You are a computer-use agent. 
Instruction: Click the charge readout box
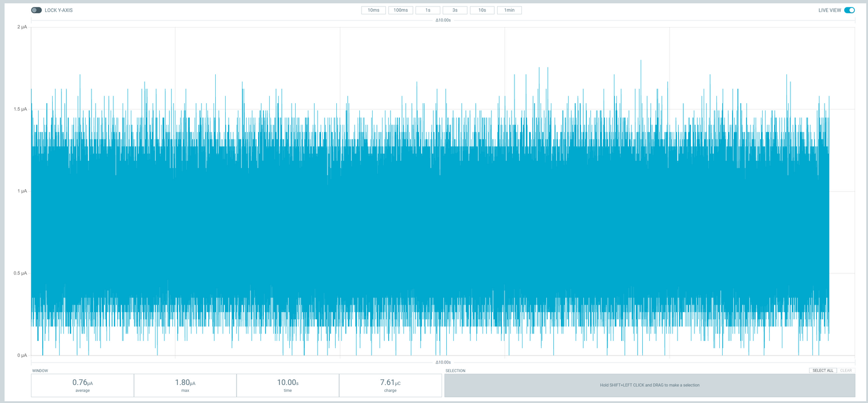(390, 385)
